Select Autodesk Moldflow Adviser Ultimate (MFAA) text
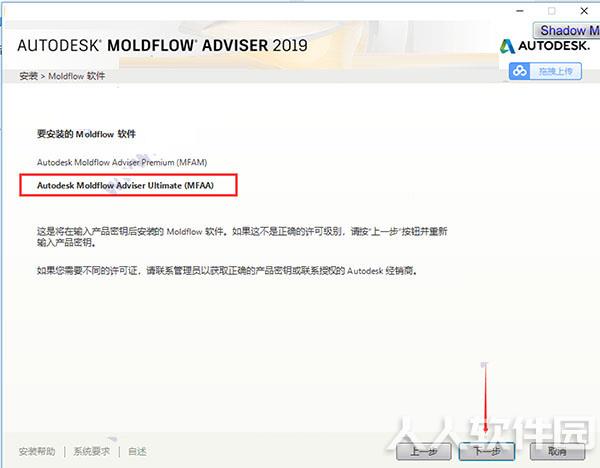This screenshot has width=600, height=468. 125,186
